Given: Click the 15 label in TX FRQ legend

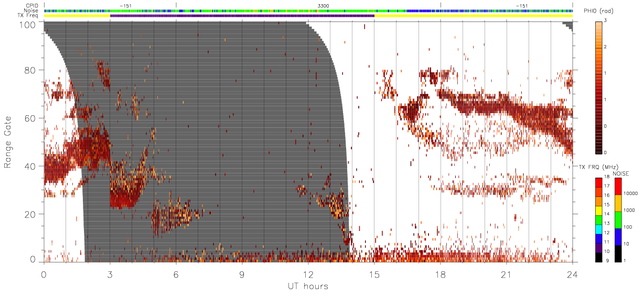Looking at the screenshot, I should [x=607, y=205].
